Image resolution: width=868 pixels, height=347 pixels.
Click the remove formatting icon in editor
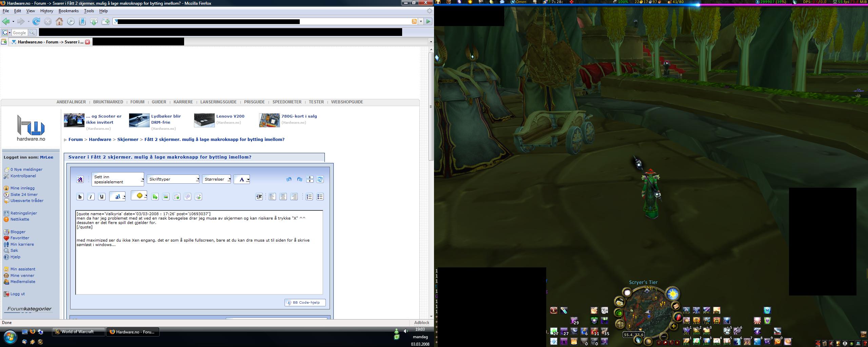(80, 179)
